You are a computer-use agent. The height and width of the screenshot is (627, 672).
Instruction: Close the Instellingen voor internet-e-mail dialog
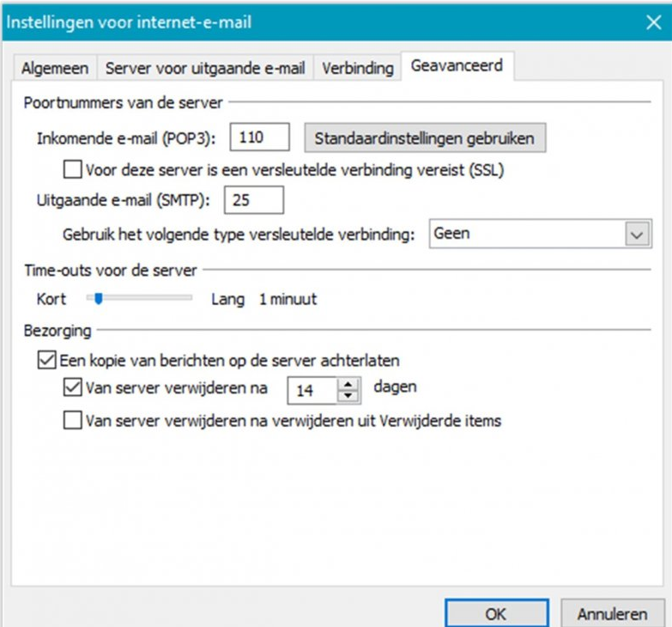coord(654,22)
